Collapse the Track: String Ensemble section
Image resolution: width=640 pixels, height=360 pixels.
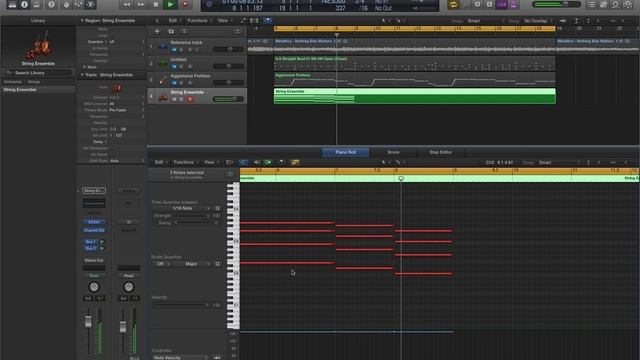click(x=82, y=75)
